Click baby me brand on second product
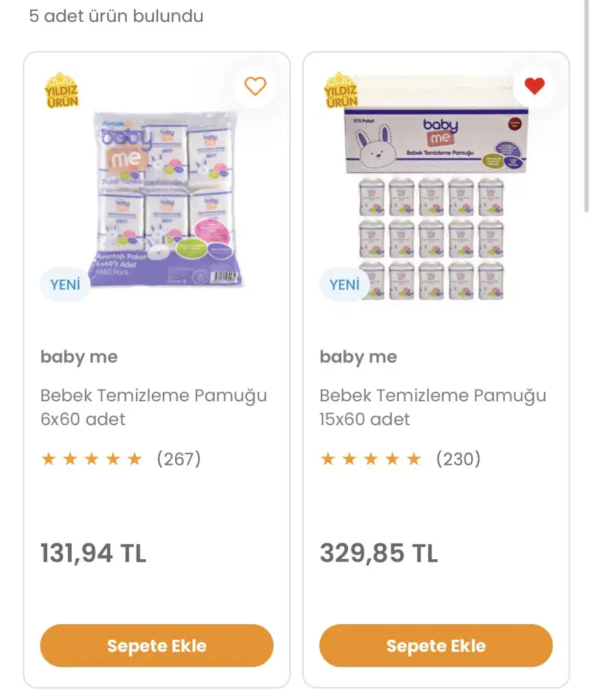This screenshot has height=700, width=593. point(358,357)
